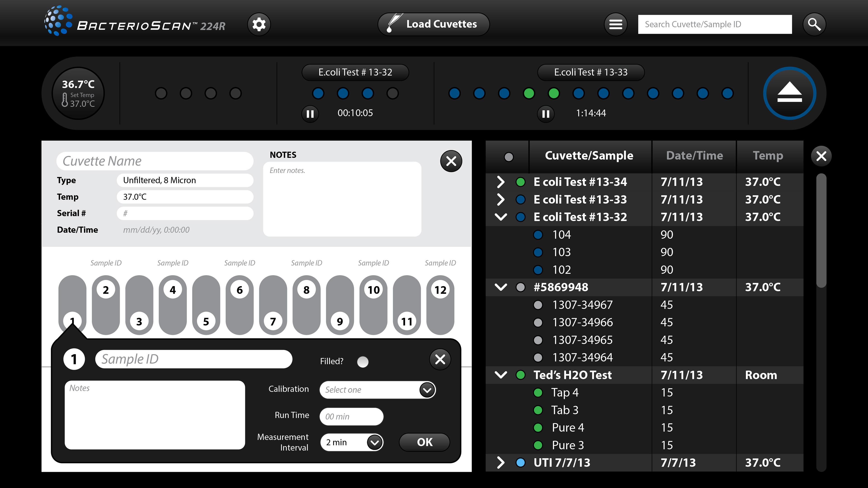Select the status circle for E coli Test #13-34
Image resolution: width=868 pixels, height=488 pixels.
pyautogui.click(x=520, y=182)
